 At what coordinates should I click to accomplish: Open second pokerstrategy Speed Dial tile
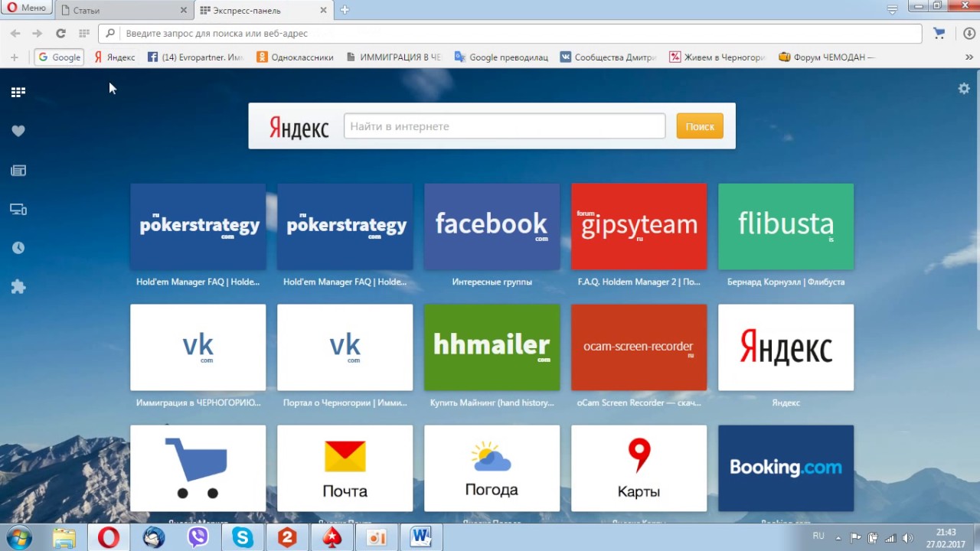[x=345, y=227]
